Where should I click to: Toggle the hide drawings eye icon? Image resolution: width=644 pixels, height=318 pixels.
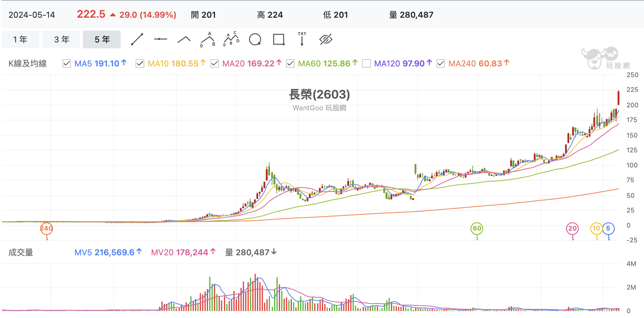coord(326,39)
